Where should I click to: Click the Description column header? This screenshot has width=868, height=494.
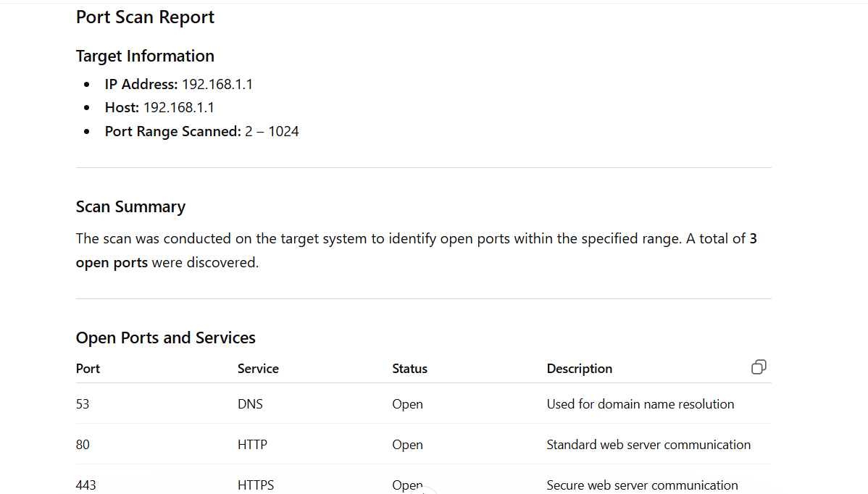click(x=579, y=369)
